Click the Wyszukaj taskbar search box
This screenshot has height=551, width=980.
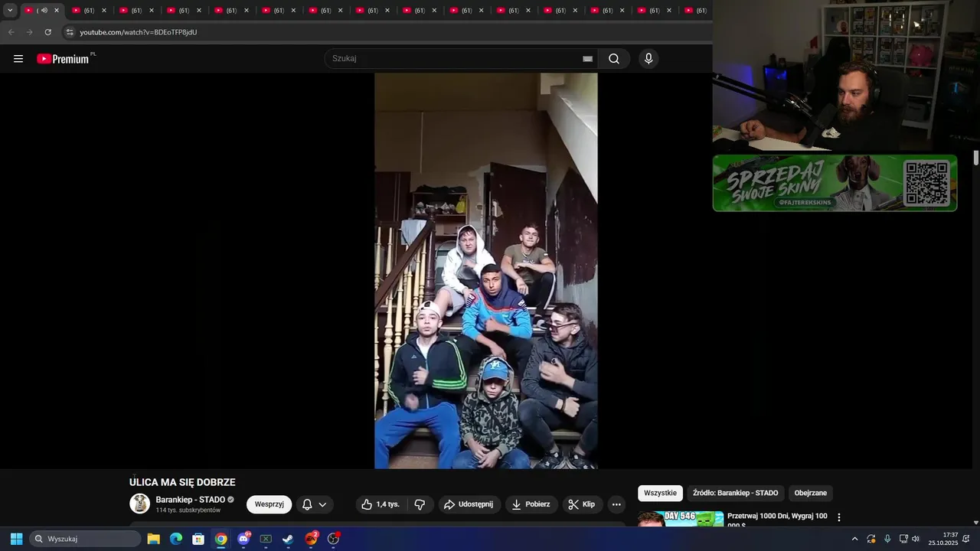tap(86, 539)
